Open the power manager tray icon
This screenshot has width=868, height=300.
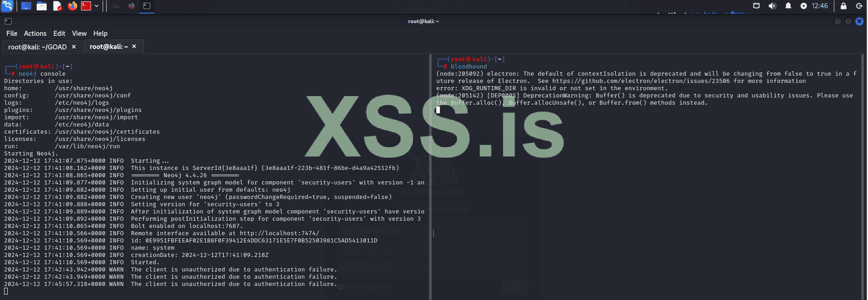pos(804,6)
